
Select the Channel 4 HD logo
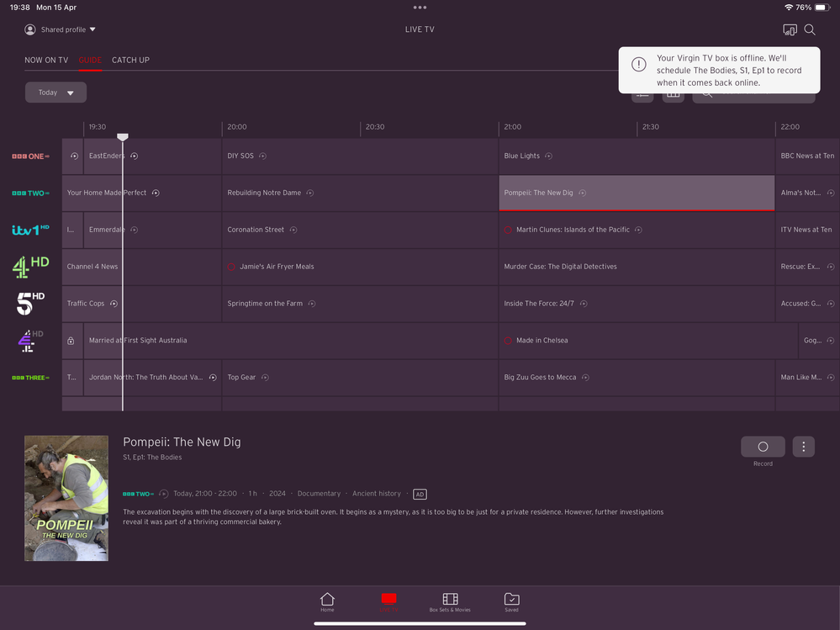(x=30, y=267)
